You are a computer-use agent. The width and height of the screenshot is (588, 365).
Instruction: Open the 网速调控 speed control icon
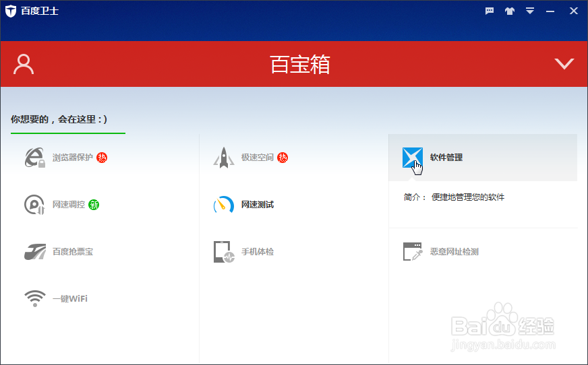pos(34,205)
